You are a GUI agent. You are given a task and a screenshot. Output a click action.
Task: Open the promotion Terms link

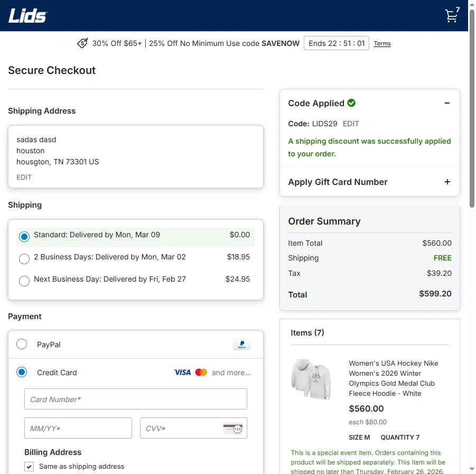pyautogui.click(x=382, y=43)
